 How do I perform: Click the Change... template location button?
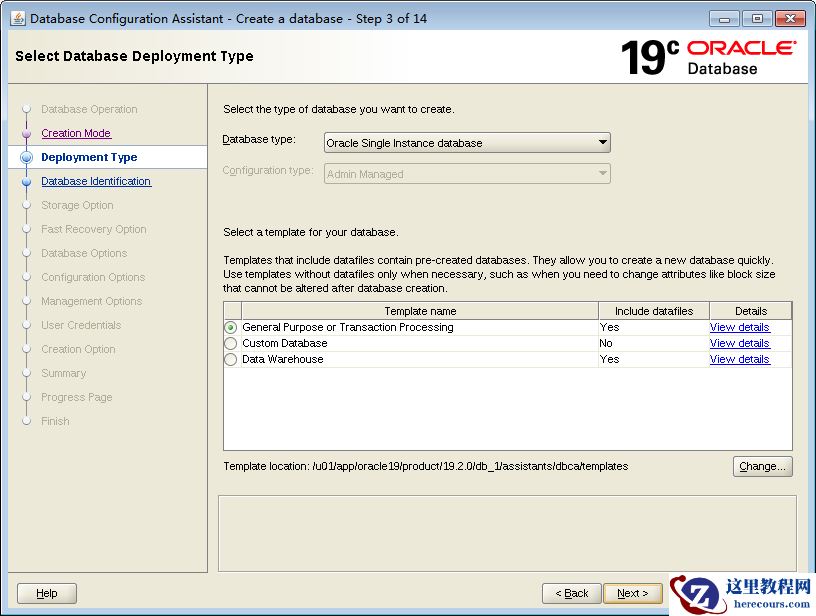point(762,466)
